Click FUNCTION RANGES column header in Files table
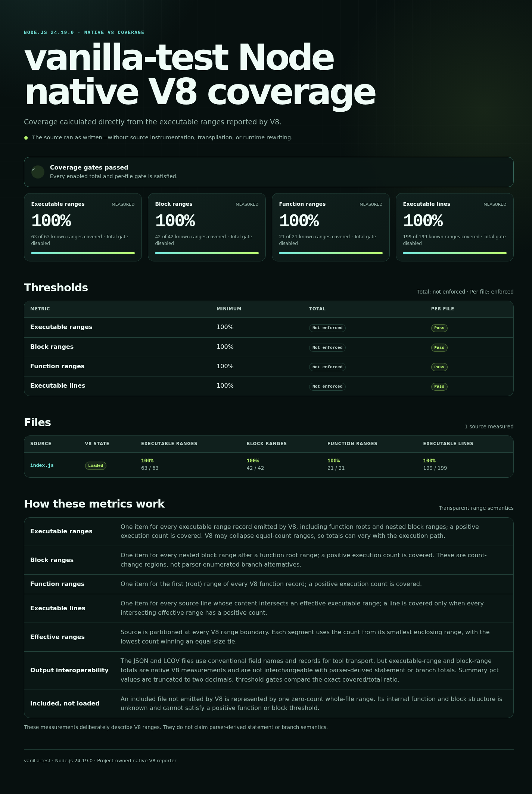Image resolution: width=532 pixels, height=794 pixels. pos(352,444)
